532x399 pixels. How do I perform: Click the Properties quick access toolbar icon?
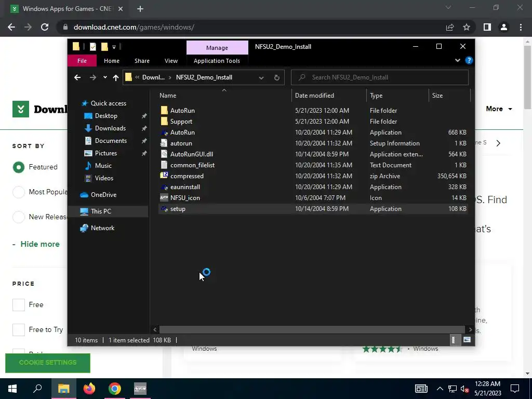coord(93,47)
